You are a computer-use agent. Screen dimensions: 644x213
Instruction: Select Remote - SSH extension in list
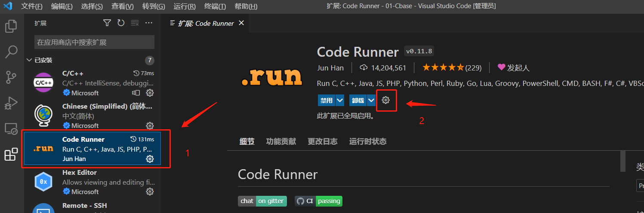click(92, 206)
